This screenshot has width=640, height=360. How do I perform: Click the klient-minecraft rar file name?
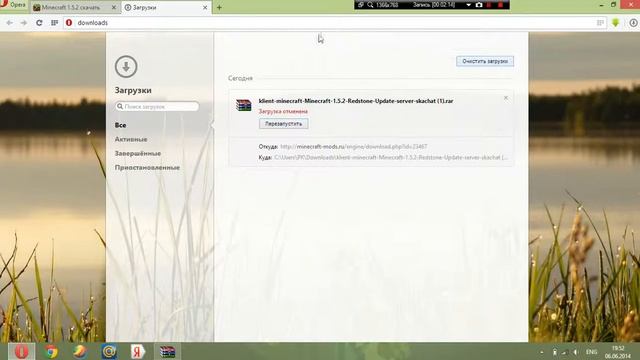pyautogui.click(x=356, y=101)
